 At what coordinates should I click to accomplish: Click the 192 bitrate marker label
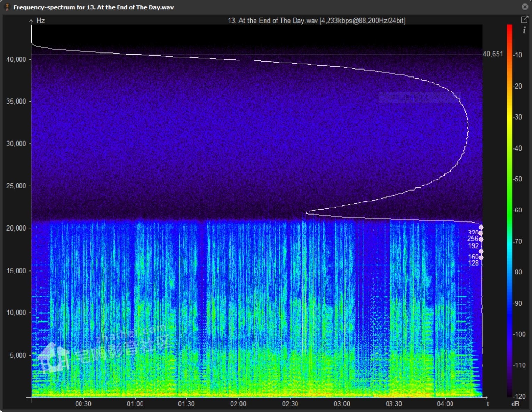pyautogui.click(x=474, y=246)
